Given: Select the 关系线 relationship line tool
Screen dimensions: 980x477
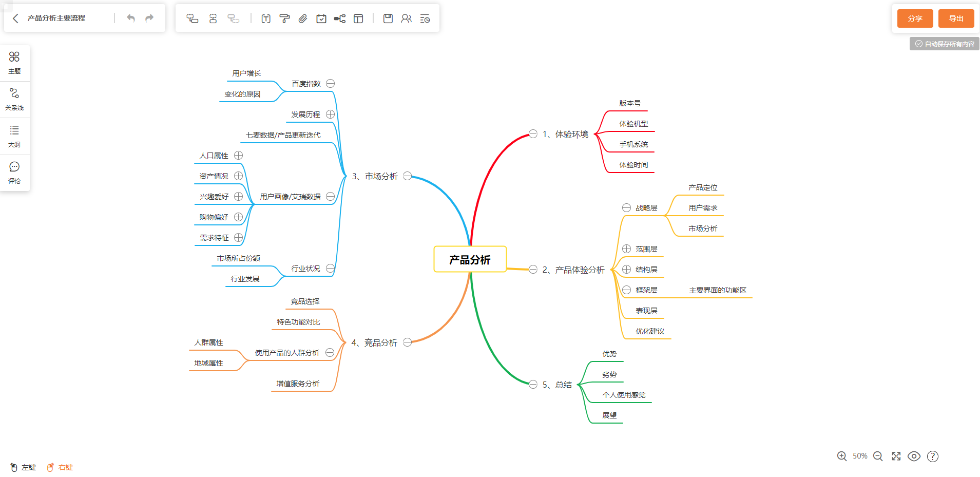Looking at the screenshot, I should [14, 100].
